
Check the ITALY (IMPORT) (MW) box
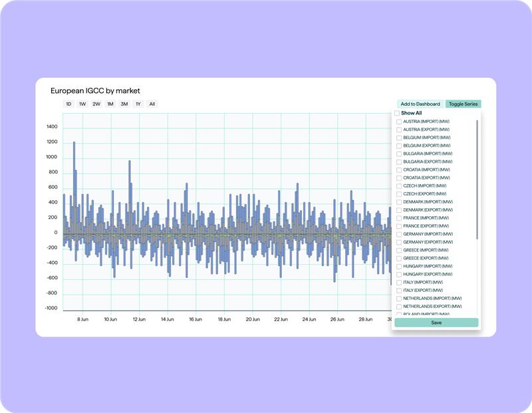[x=399, y=282]
